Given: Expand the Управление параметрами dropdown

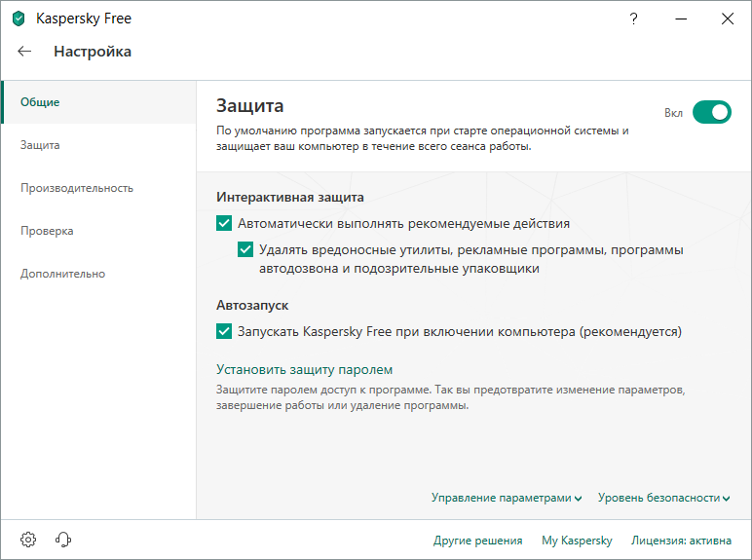Looking at the screenshot, I should click(507, 498).
